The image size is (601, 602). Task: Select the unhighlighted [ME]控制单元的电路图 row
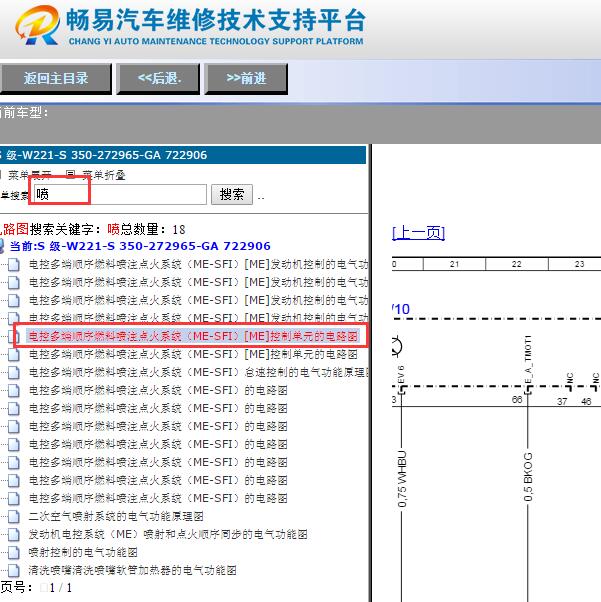coord(193,354)
